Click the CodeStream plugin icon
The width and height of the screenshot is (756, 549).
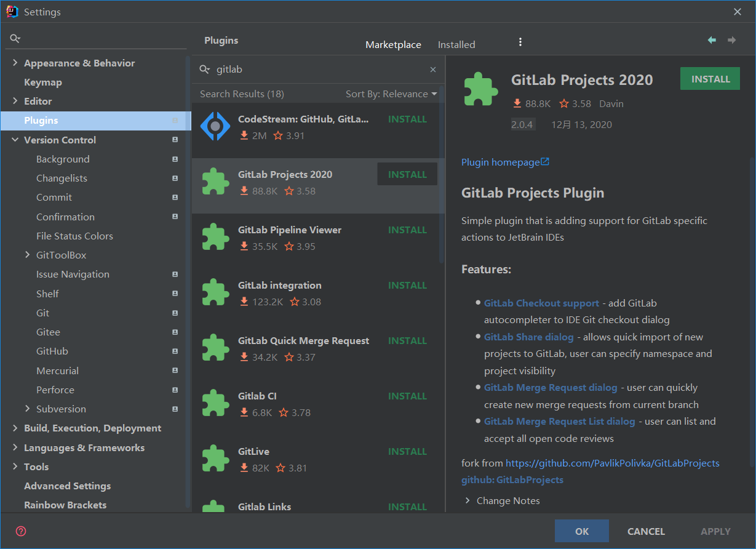[215, 126]
